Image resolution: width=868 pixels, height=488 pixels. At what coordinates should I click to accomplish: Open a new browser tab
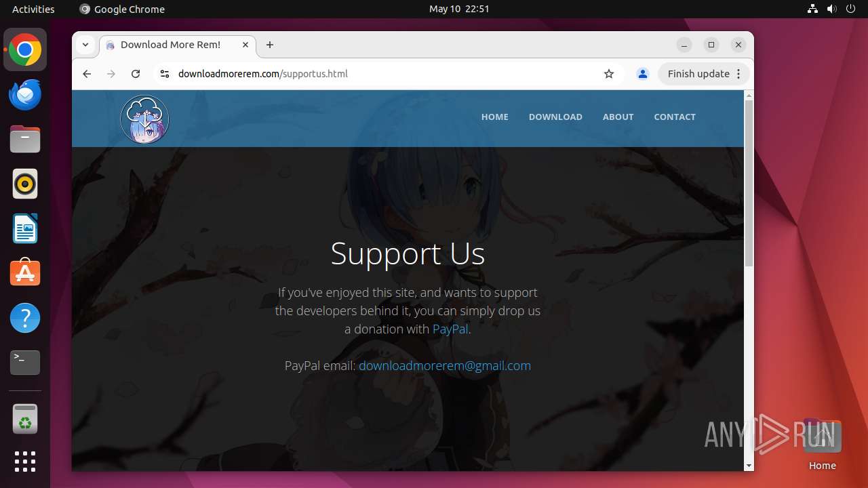point(270,45)
